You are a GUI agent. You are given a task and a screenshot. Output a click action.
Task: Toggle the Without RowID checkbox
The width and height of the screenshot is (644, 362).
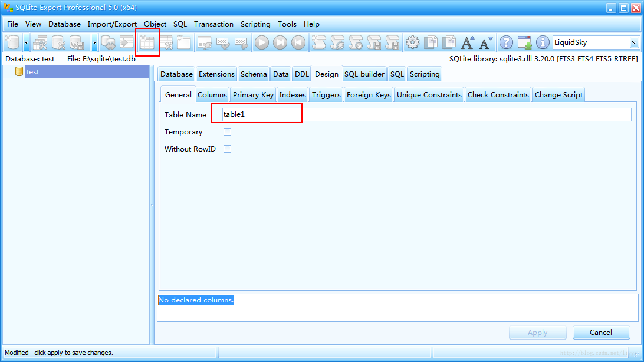[227, 149]
